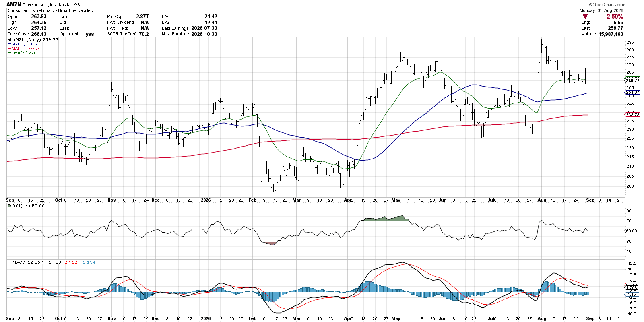Click the company name Amazon.com, Inc.
This screenshot has height=322, width=644.
39,5
